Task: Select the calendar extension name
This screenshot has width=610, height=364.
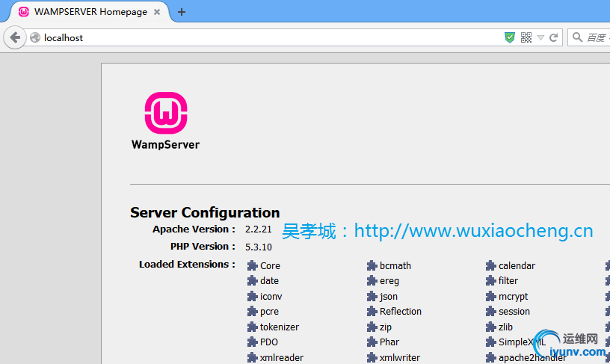Action: [x=517, y=265]
